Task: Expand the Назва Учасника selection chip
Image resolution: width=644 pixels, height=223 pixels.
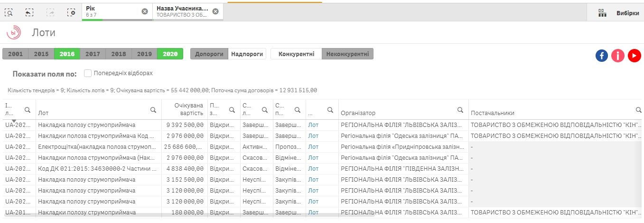Action: 183,11
